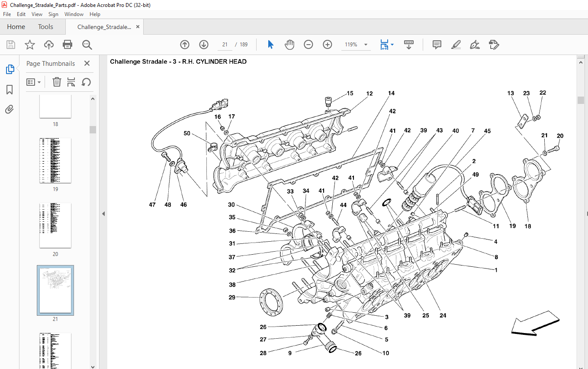Collapse the left navigation pane arrow
The height and width of the screenshot is (369, 588).
pyautogui.click(x=103, y=214)
